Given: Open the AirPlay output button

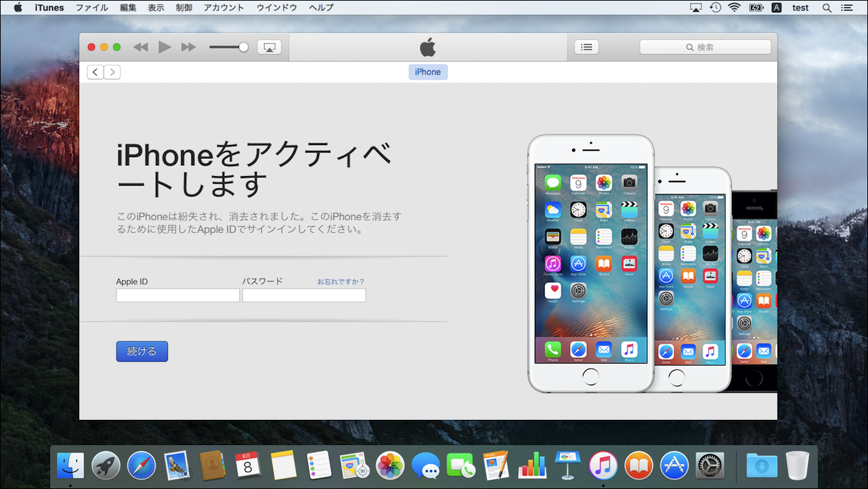Looking at the screenshot, I should [269, 47].
